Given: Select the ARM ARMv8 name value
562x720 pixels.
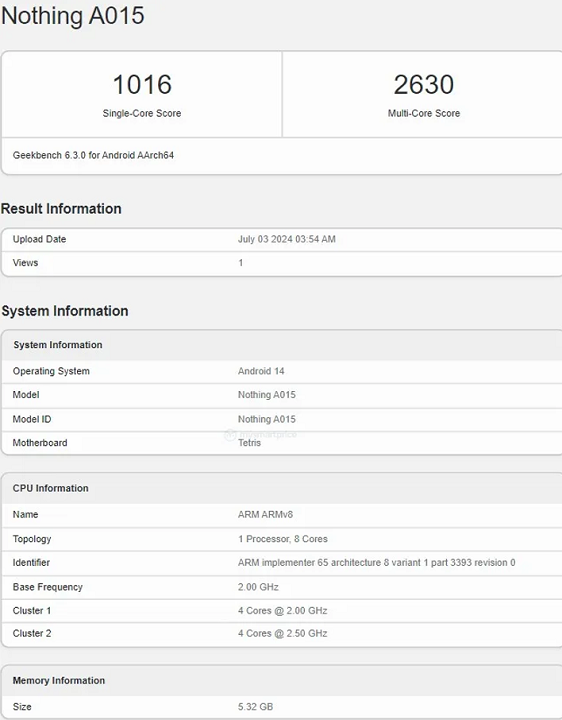Looking at the screenshot, I should [265, 515].
